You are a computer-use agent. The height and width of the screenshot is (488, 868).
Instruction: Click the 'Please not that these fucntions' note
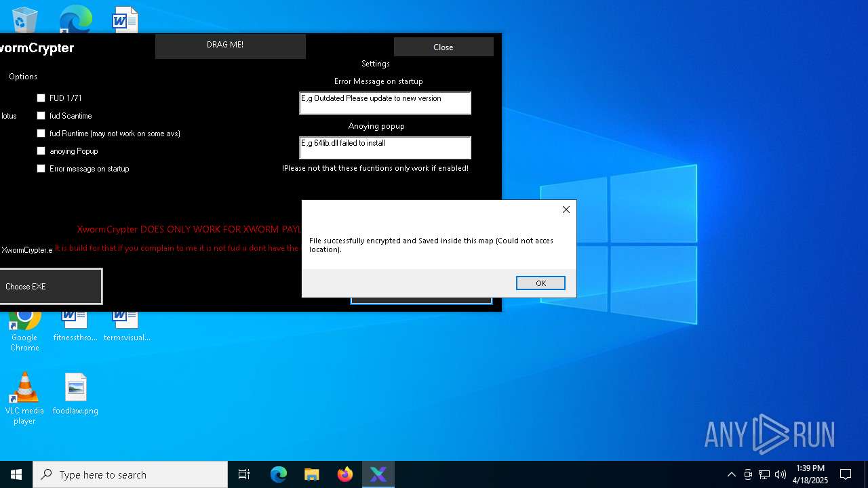click(375, 168)
